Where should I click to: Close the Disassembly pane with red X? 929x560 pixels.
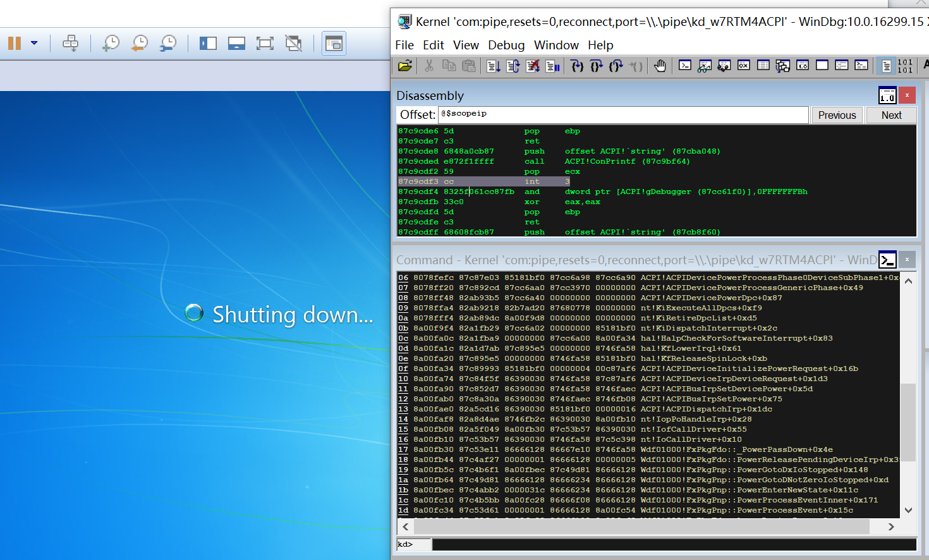[x=907, y=95]
